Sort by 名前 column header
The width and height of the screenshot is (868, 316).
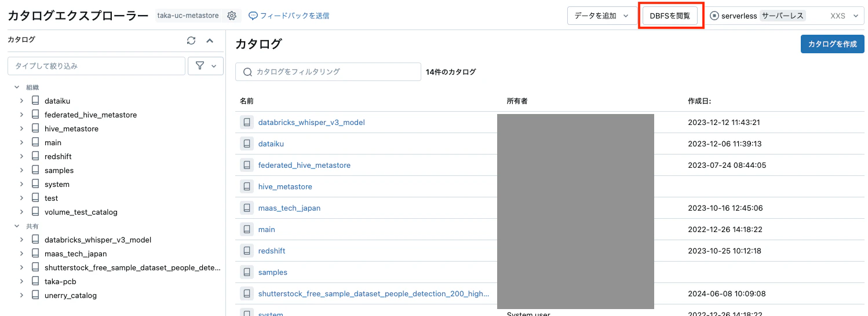246,101
